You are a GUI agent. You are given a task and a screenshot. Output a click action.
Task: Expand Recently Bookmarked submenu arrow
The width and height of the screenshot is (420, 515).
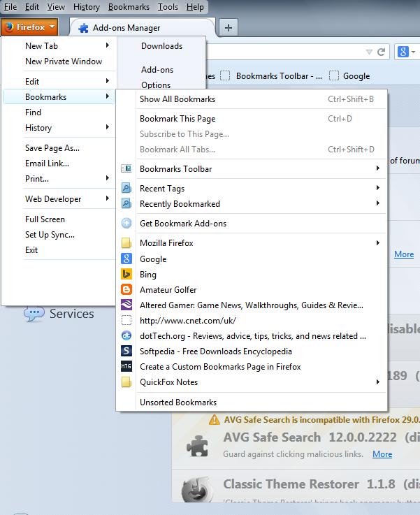pos(378,203)
